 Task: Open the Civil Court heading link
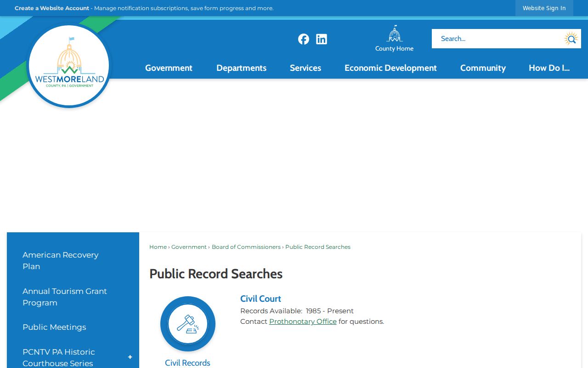pyautogui.click(x=260, y=299)
